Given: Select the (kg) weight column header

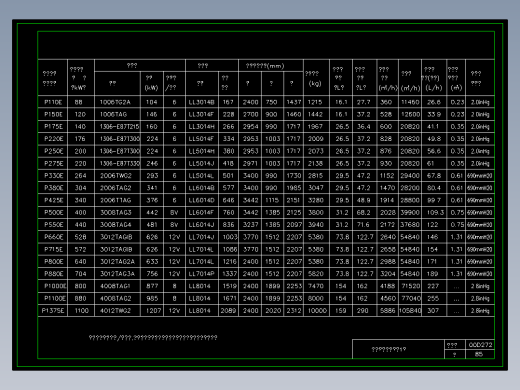Looking at the screenshot, I should coord(315,84).
